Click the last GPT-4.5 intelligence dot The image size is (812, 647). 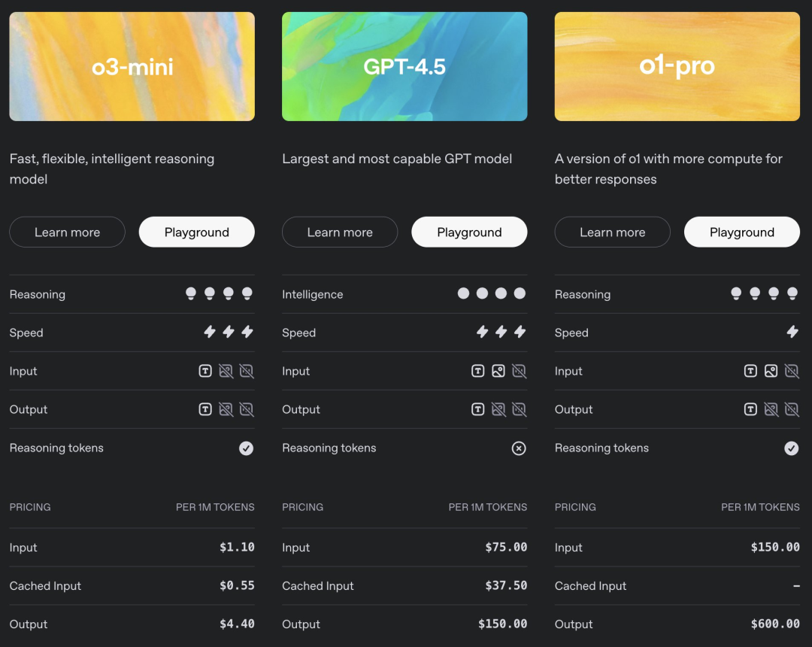pos(520,293)
